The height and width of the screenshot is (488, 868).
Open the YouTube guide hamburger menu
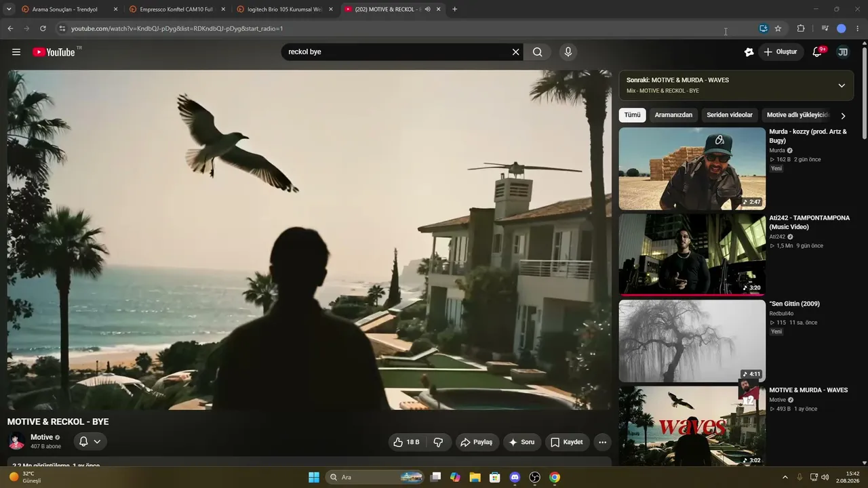16,52
